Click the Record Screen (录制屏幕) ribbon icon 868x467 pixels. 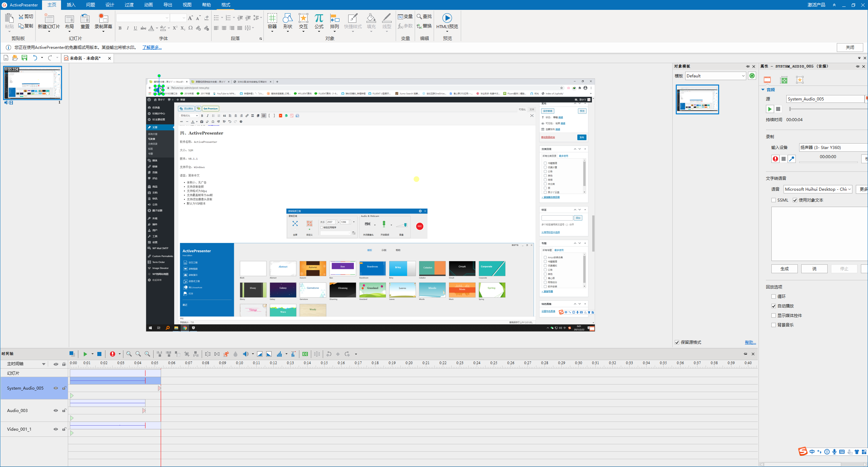(103, 18)
